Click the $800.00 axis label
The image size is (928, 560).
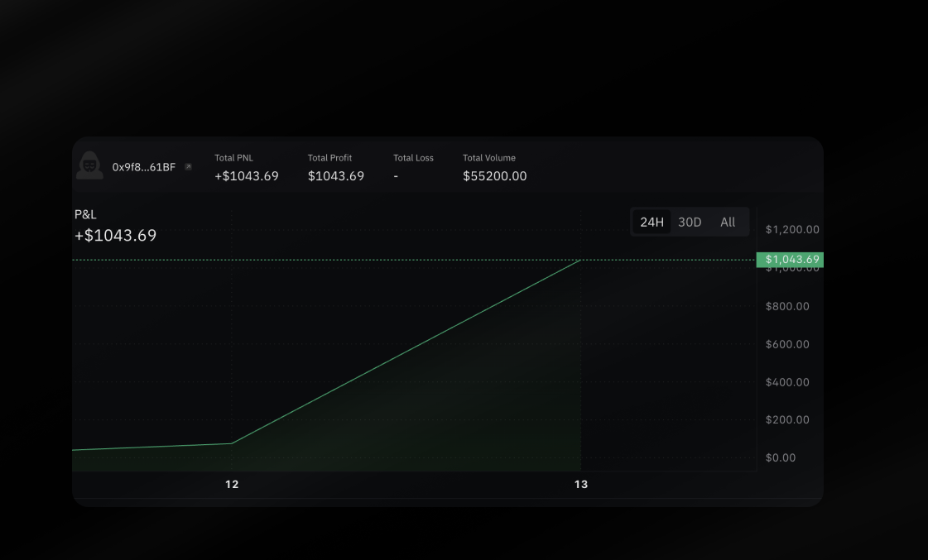click(x=787, y=306)
